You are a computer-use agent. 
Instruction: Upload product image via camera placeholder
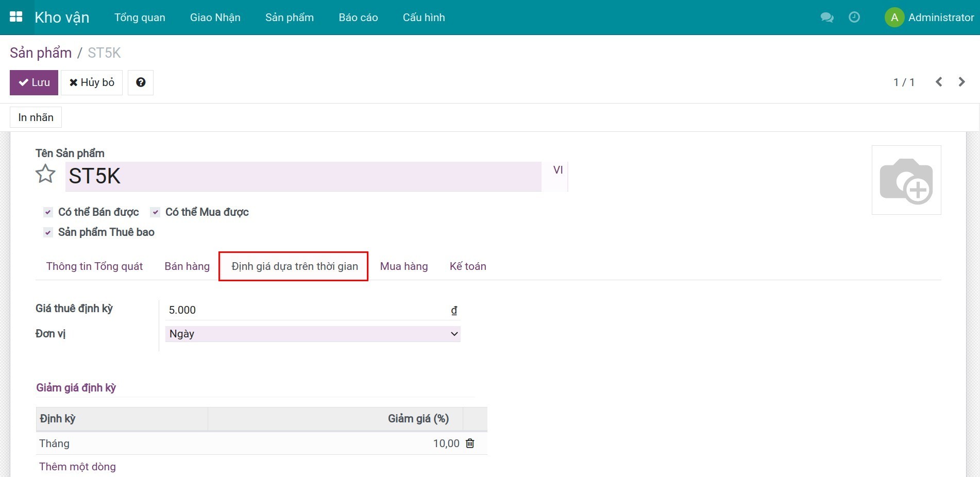point(906,180)
